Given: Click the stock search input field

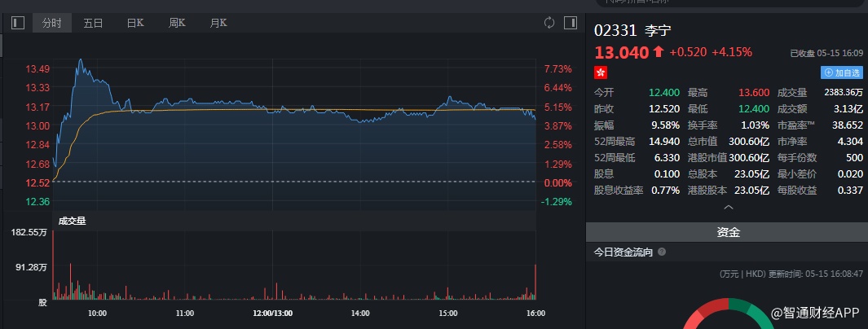Looking at the screenshot, I should (x=725, y=3).
